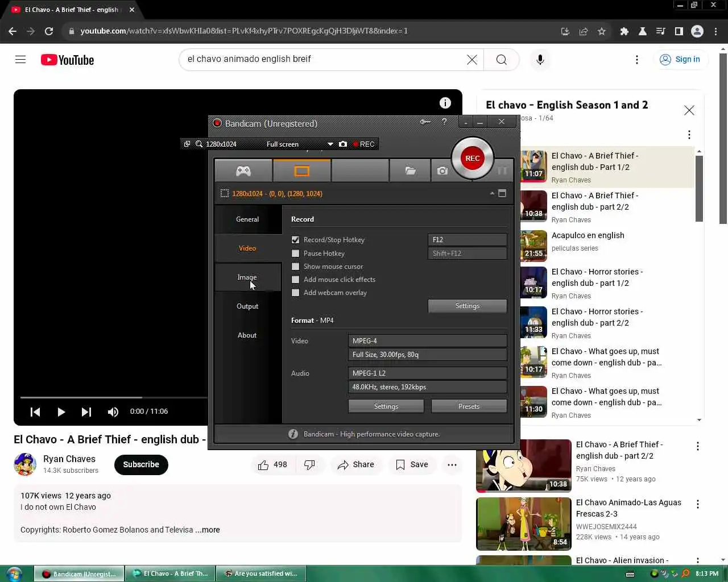Sign in to YouTube

[680, 59]
